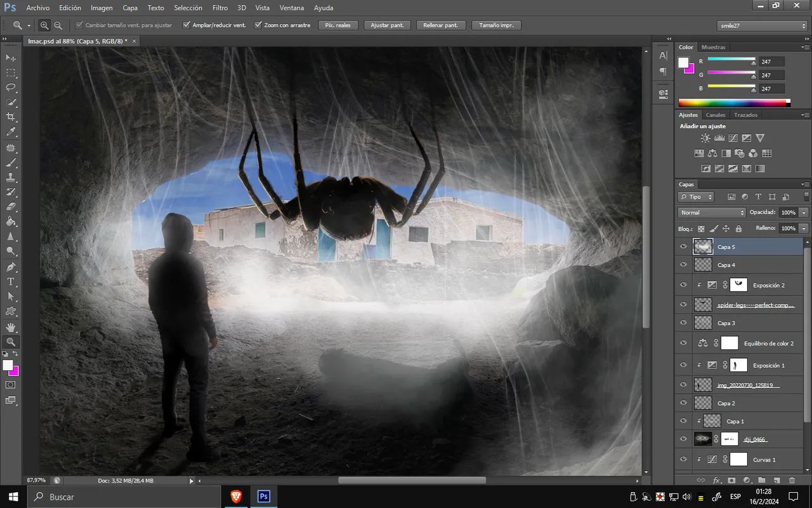The image size is (812, 508).
Task: Add a Photo Filter adjustment
Action: pos(739,153)
